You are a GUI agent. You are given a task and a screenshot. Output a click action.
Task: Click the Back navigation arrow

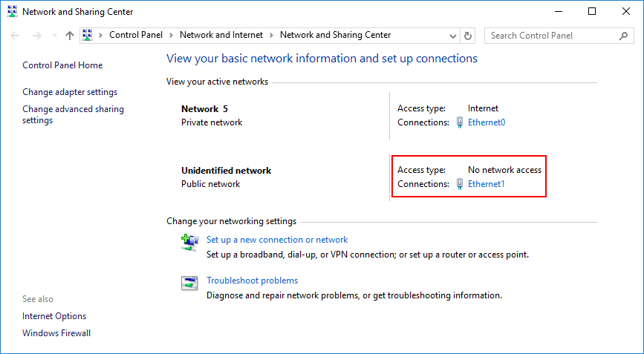16,35
